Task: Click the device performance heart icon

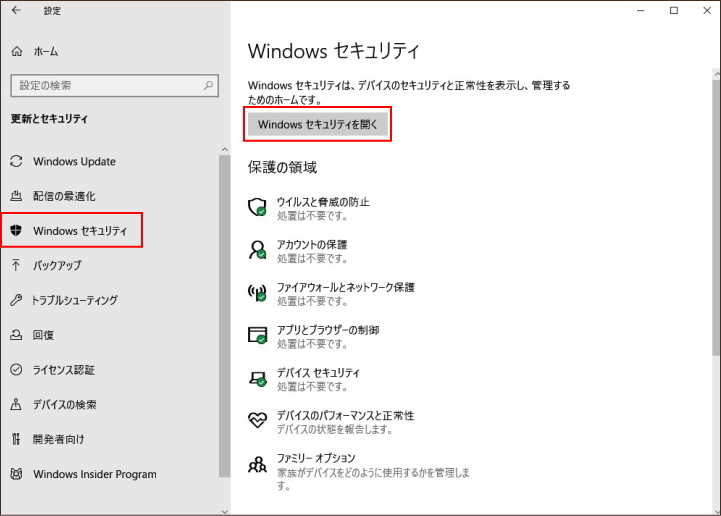Action: (258, 421)
